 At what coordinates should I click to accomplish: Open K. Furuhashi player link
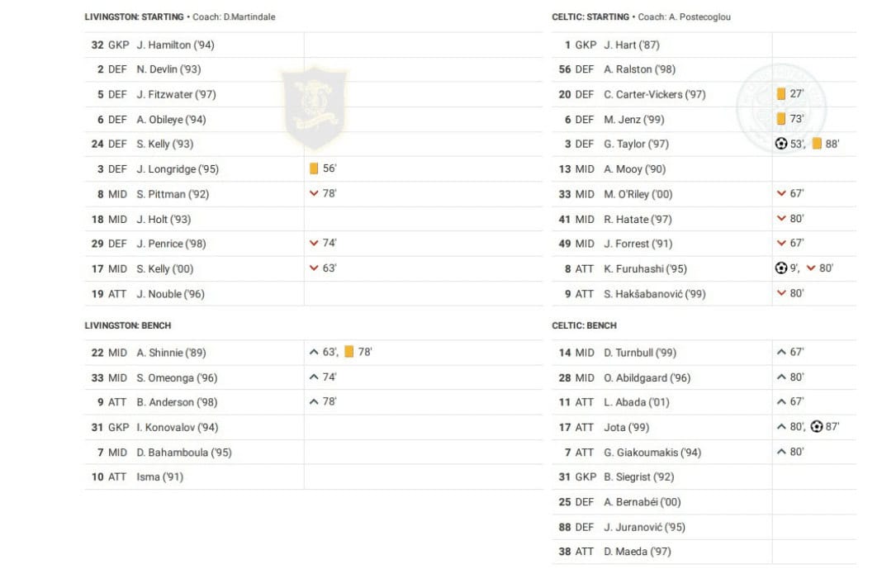tap(645, 268)
